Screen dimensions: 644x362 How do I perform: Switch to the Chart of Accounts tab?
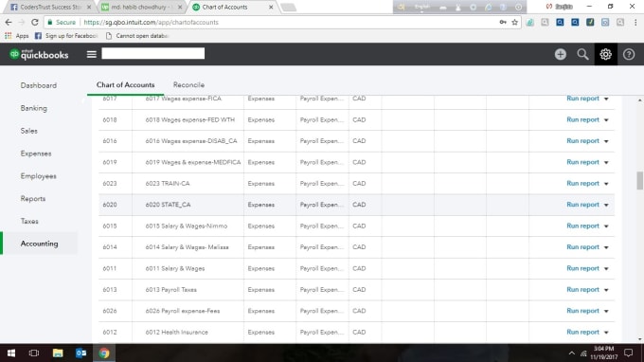click(125, 84)
